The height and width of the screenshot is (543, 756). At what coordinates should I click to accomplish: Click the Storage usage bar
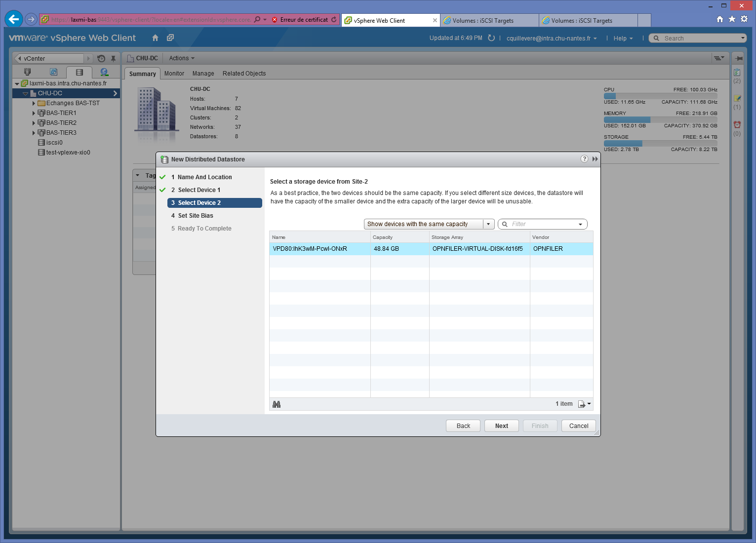(x=661, y=143)
